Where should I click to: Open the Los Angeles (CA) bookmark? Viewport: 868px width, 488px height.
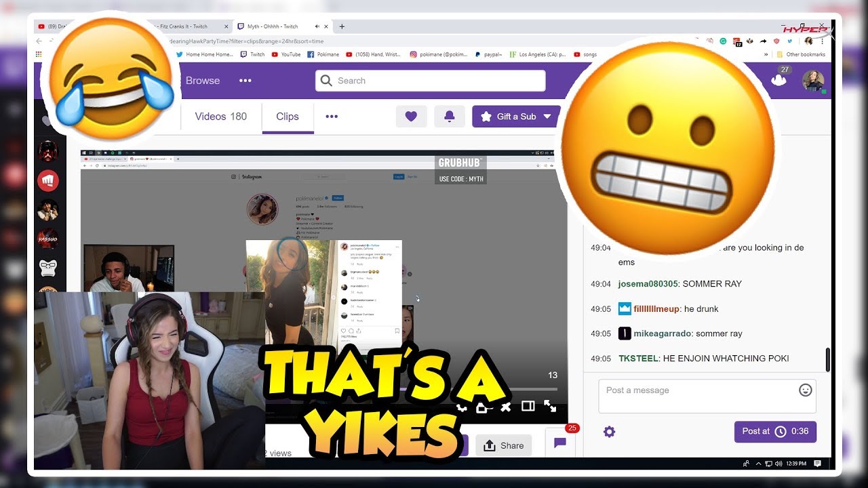click(538, 54)
